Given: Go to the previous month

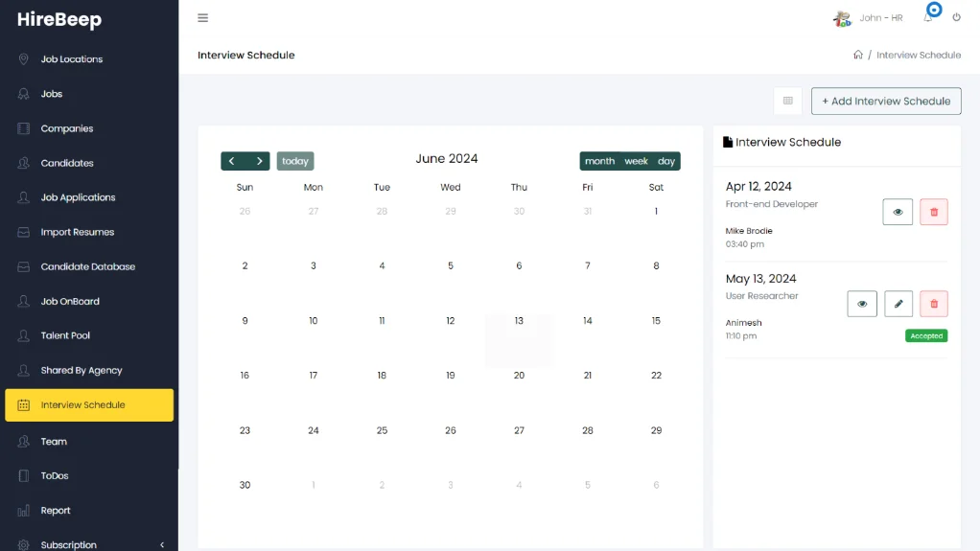Looking at the screenshot, I should click(x=232, y=161).
